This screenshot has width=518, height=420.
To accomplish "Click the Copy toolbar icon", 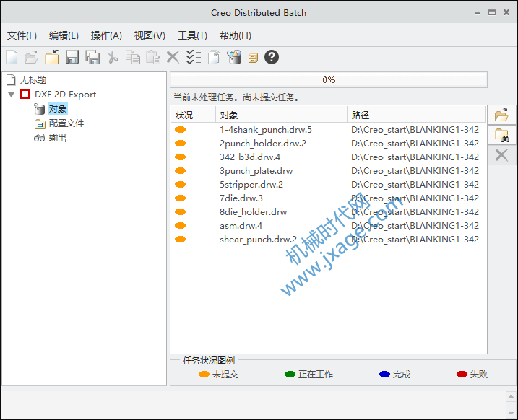I will pyautogui.click(x=133, y=57).
